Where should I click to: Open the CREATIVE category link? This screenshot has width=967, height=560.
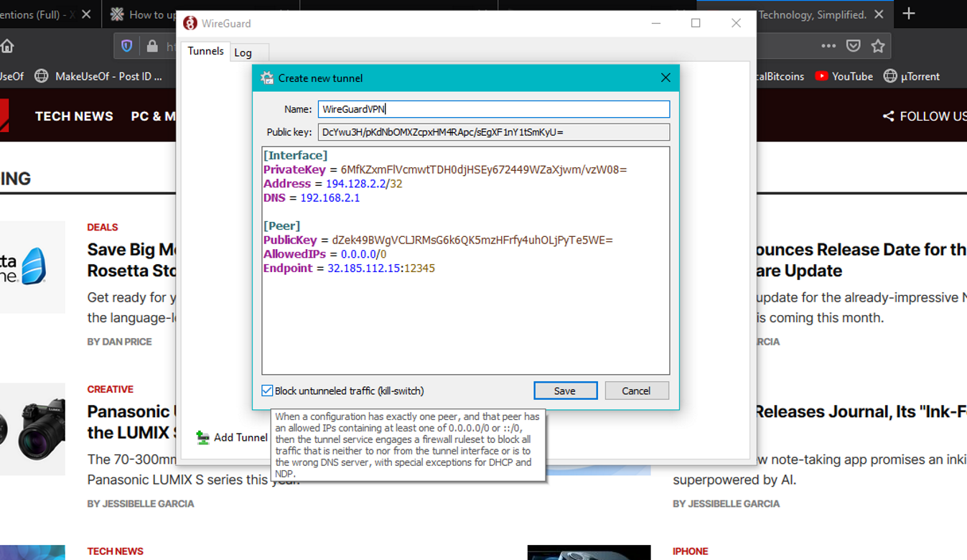tap(111, 389)
